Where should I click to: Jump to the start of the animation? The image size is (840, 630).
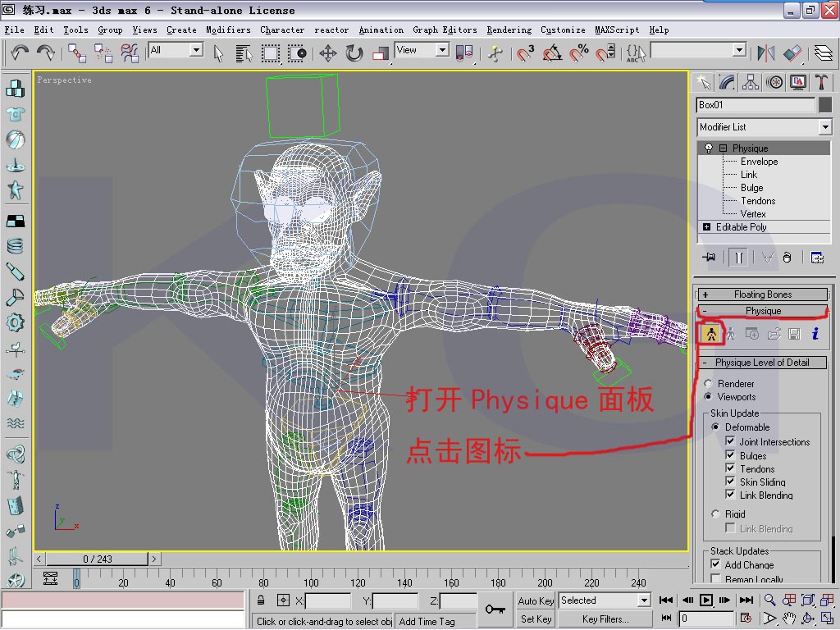(666, 600)
